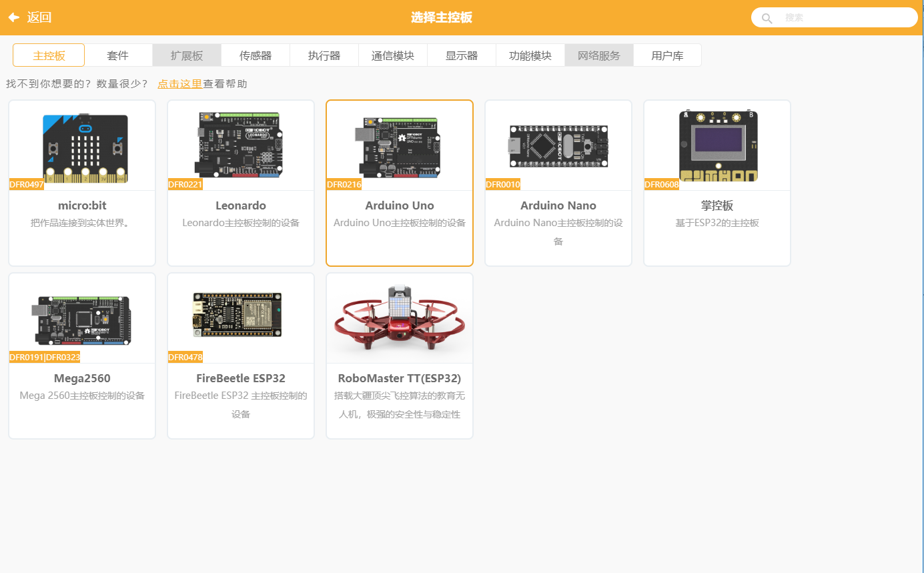Viewport: 924px width, 573px height.
Task: Switch to the 套件 tab
Action: pos(118,55)
